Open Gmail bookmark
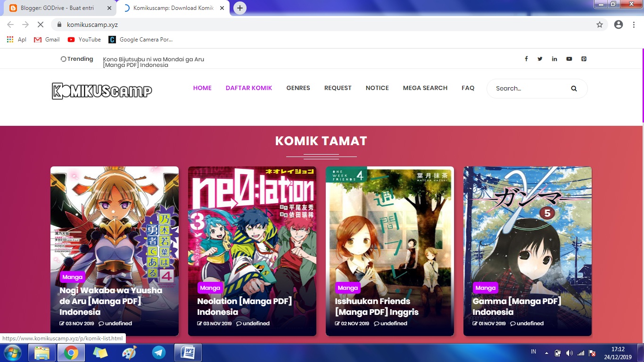644x362 pixels. click(47, 40)
